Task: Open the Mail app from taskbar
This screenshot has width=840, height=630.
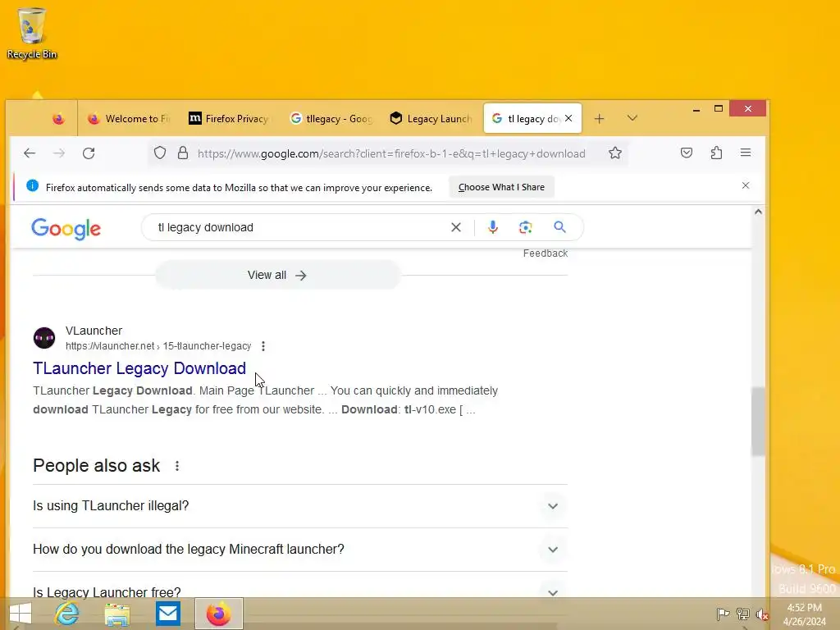Action: coord(168,614)
